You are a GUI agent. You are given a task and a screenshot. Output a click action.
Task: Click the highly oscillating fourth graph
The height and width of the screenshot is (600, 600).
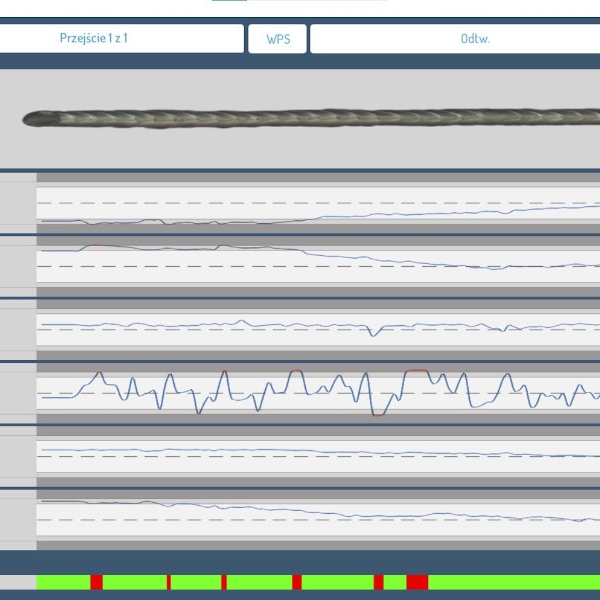318,393
